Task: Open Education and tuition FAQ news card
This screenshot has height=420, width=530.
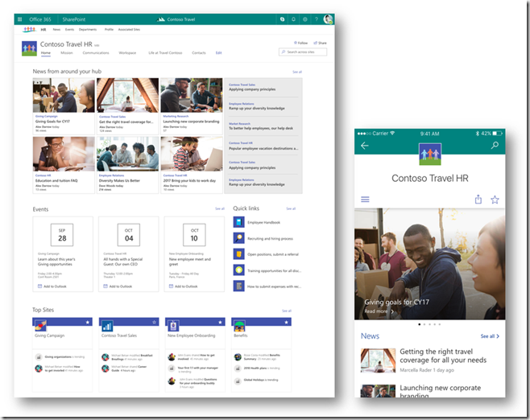Action: 64,165
